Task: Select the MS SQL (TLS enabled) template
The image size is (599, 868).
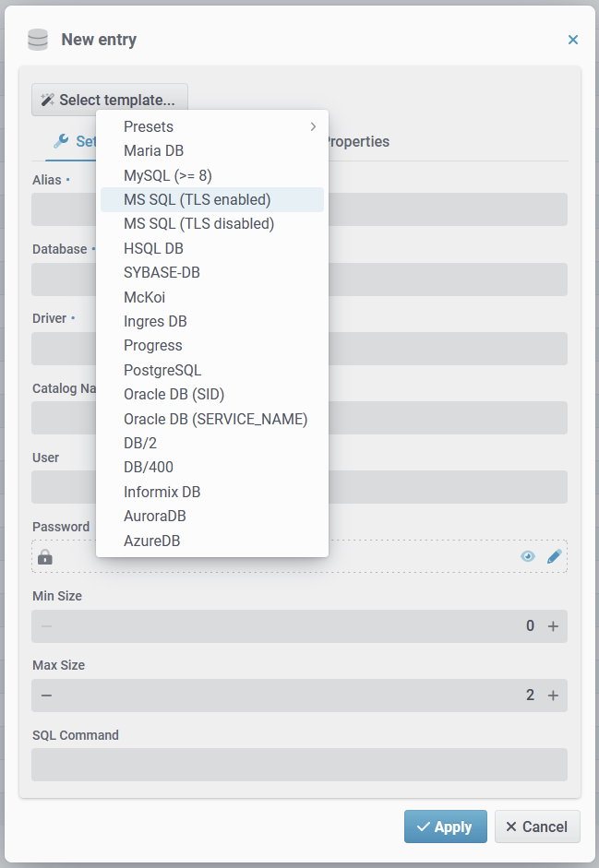Action: [x=212, y=200]
